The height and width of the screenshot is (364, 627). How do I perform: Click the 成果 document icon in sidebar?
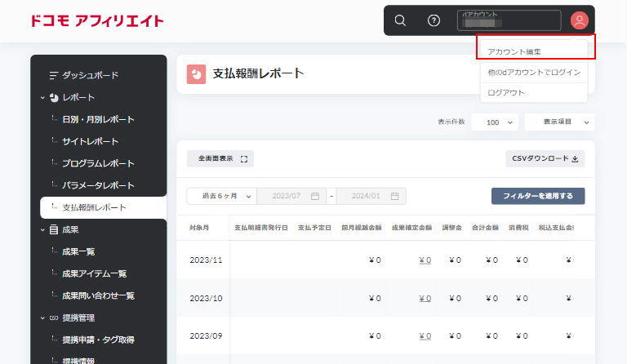point(54,230)
